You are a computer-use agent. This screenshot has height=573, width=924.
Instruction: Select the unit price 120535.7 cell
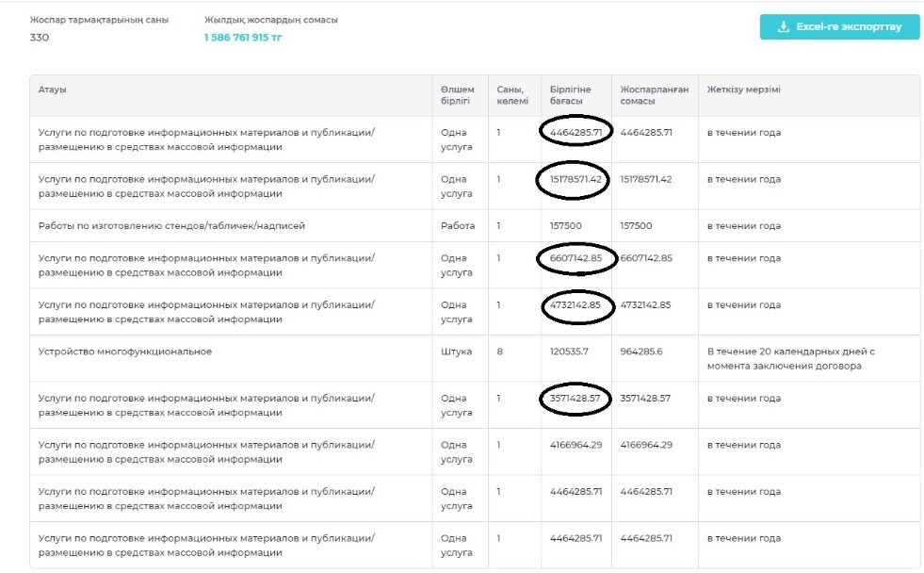(x=570, y=352)
